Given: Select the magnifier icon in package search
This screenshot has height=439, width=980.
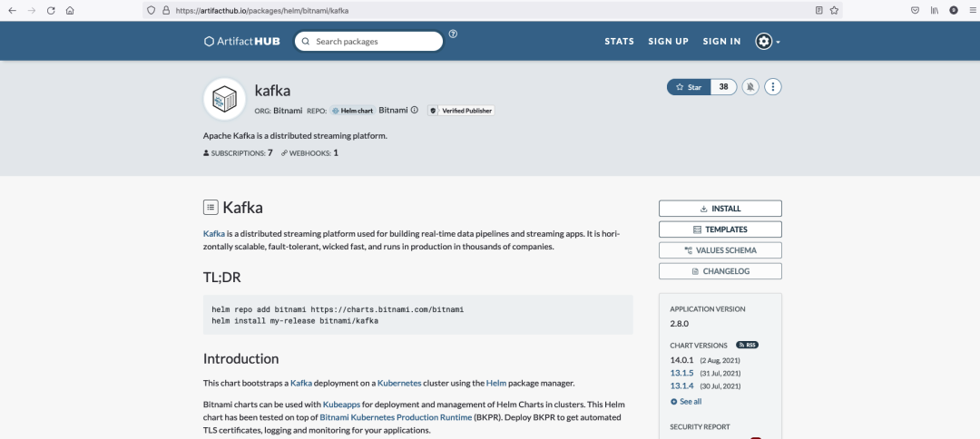Looking at the screenshot, I should 306,41.
